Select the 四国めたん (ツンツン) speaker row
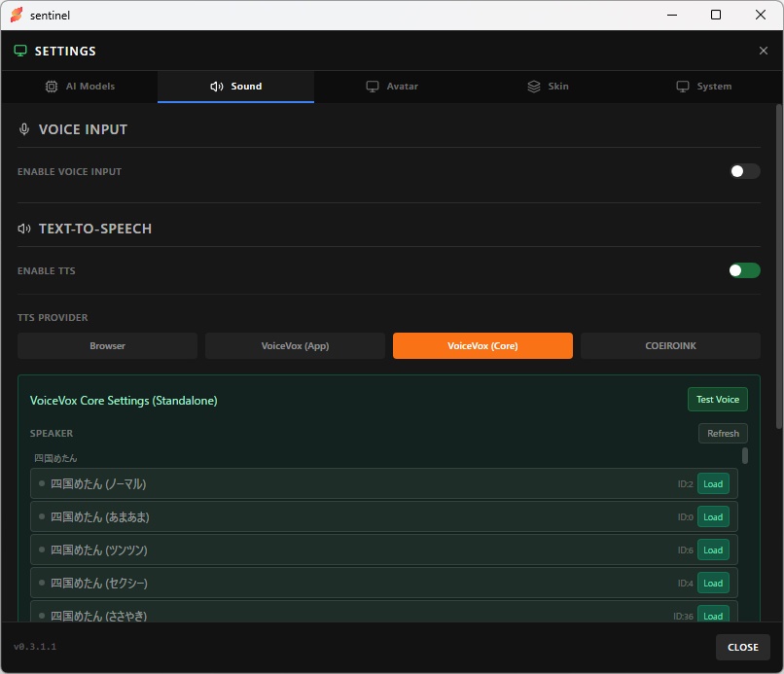The width and height of the screenshot is (784, 674). click(x=384, y=550)
